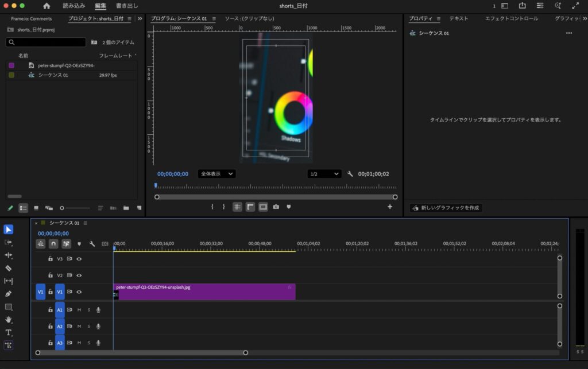Expand the hidden project panel tabs
The image size is (588, 369).
coord(140,18)
